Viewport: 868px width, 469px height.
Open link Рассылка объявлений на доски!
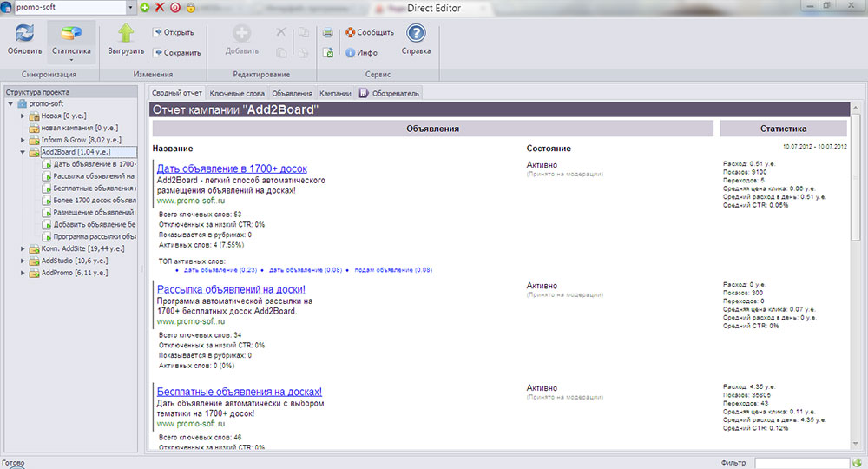click(x=231, y=289)
